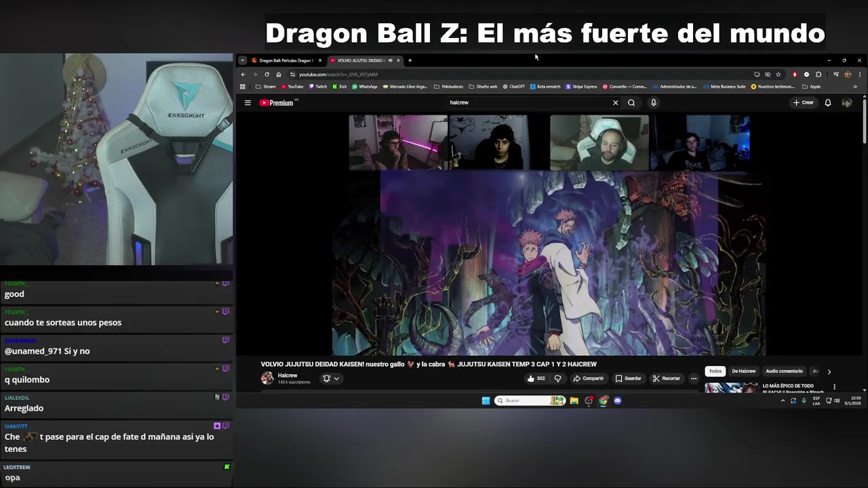868x488 pixels.
Task: Open the Meta Business Suite bookmark
Action: [724, 87]
